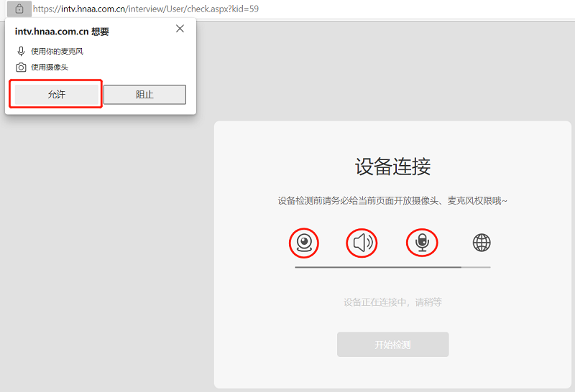
Task: Click the 使用摄像头 permission text
Action: 50,67
